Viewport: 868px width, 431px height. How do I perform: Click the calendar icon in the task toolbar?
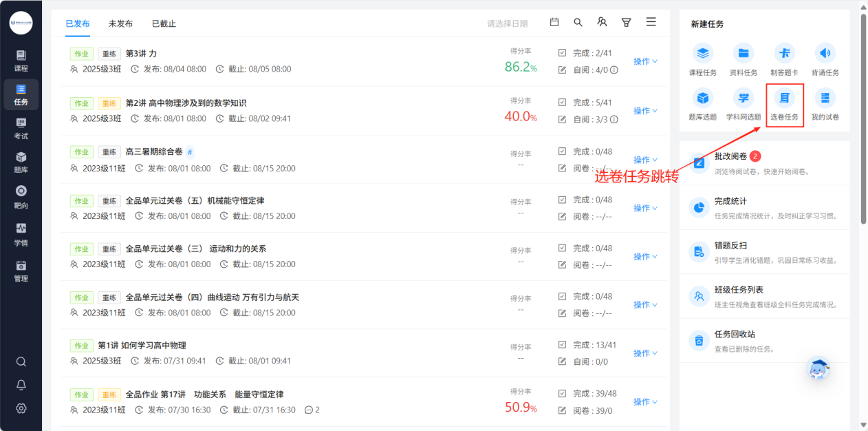coord(554,22)
